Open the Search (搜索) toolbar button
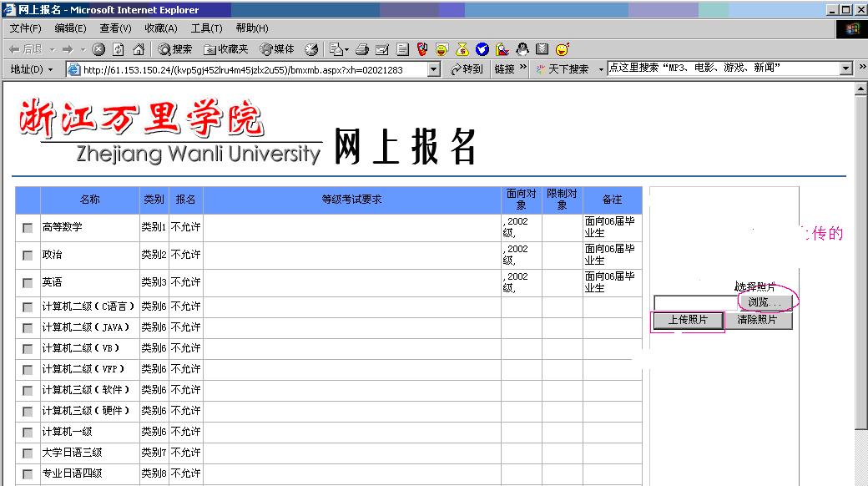Image resolution: width=868 pixels, height=486 pixels. pyautogui.click(x=175, y=49)
